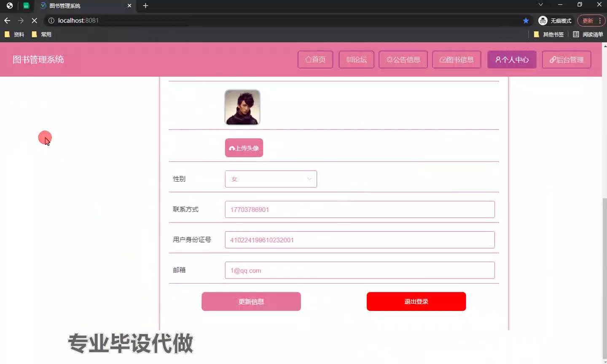Go back using browser back arrow
Screen dimensions: 607x364
coord(7,21)
